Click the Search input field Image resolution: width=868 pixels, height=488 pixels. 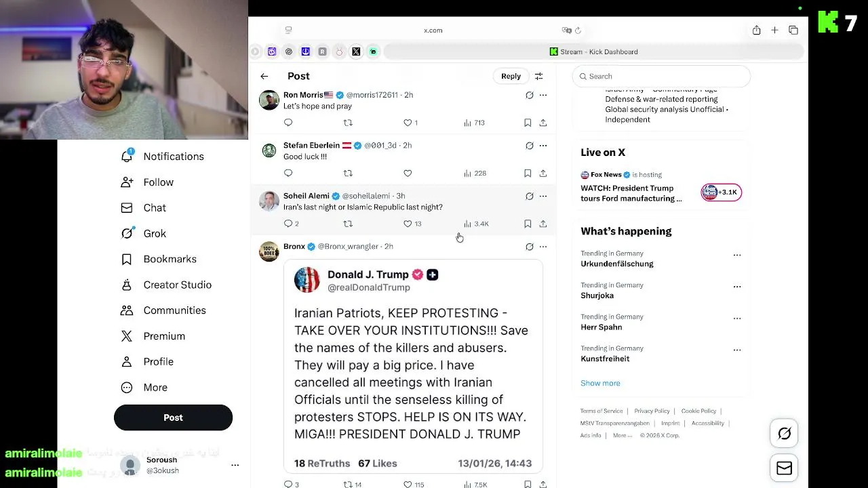tap(661, 77)
